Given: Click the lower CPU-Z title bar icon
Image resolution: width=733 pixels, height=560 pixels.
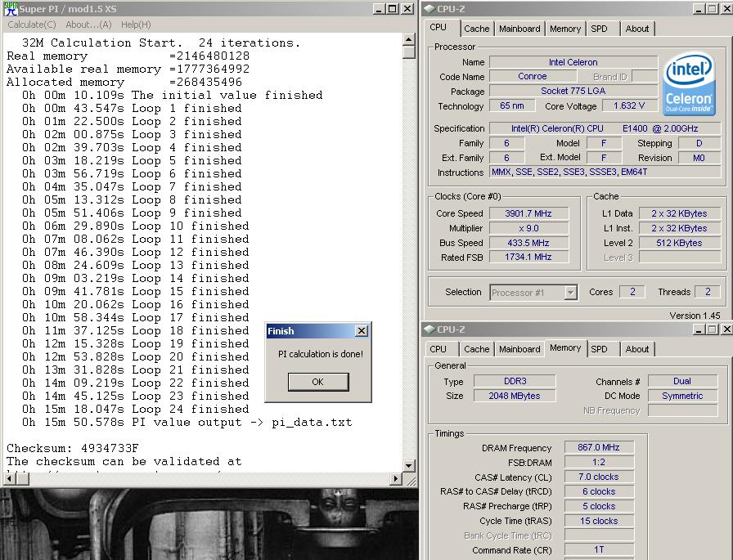Looking at the screenshot, I should click(429, 329).
